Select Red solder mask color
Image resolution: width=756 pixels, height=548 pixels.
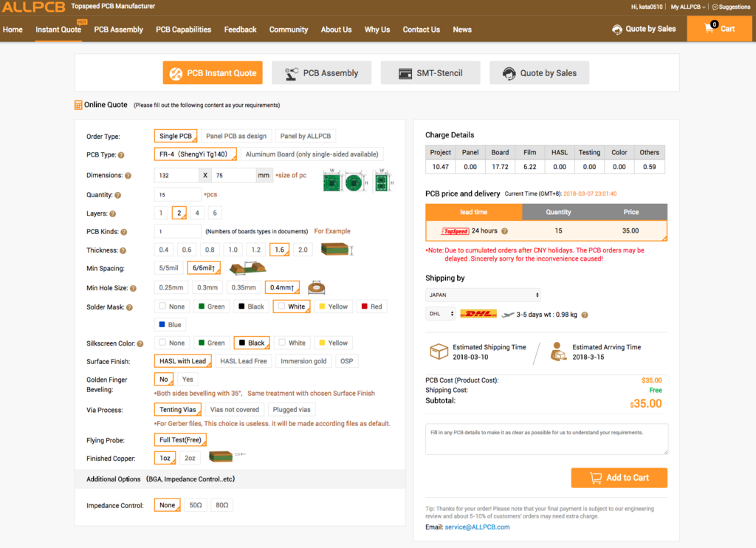point(372,306)
